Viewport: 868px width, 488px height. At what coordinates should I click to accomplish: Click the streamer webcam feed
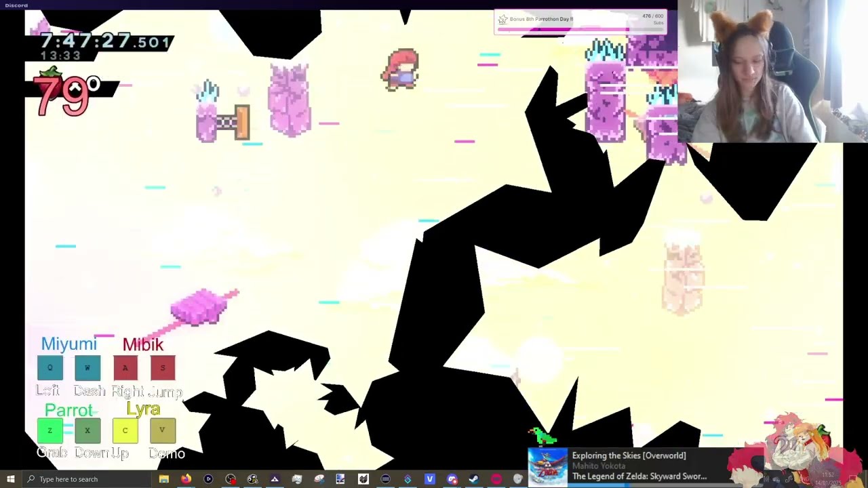point(772,71)
